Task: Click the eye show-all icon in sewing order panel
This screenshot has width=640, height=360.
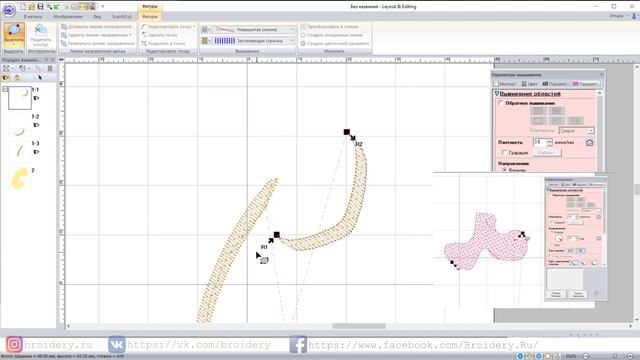Action: (6, 78)
